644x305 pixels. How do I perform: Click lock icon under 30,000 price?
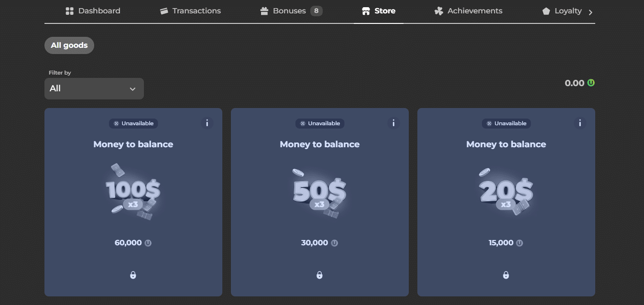pyautogui.click(x=319, y=275)
